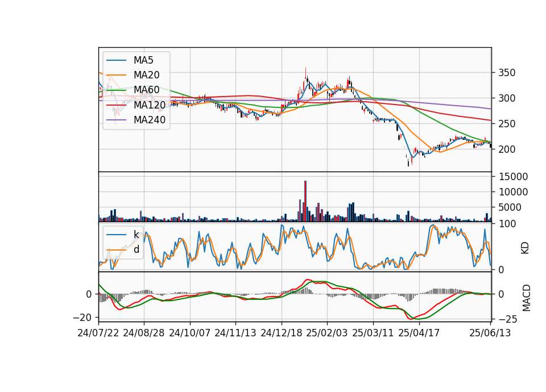
Task: Click the 24/12/18 date label
Action: (x=282, y=333)
